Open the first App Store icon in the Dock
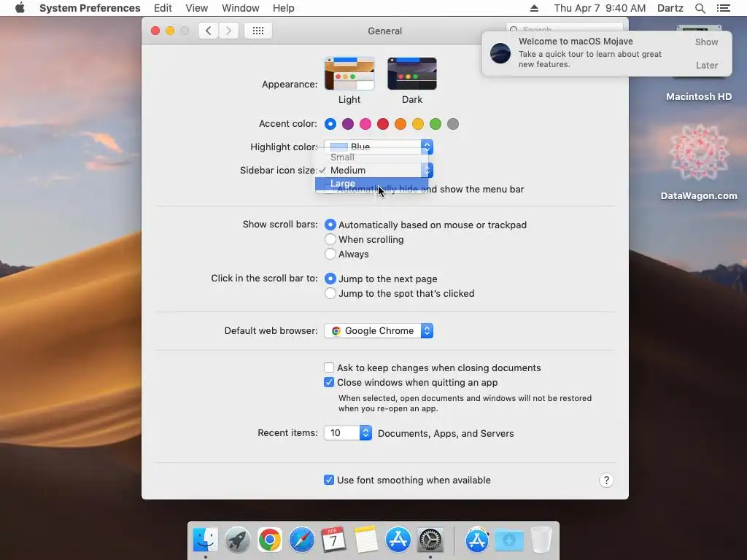The image size is (747, 560). [398, 540]
